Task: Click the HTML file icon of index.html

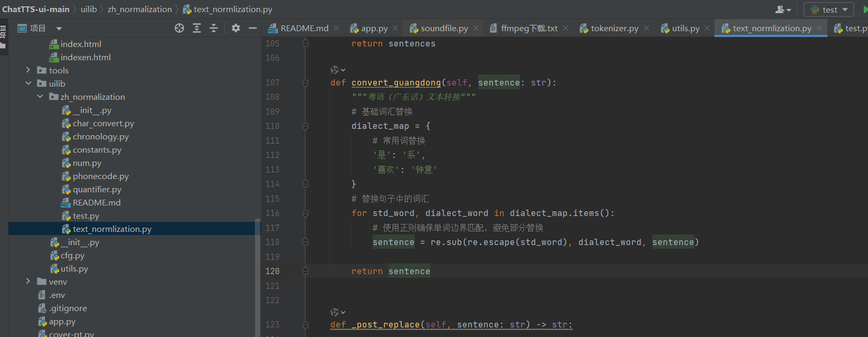Action: pos(54,44)
